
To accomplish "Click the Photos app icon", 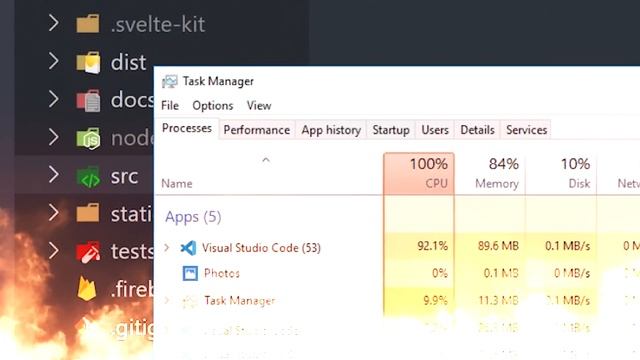I will pyautogui.click(x=190, y=273).
